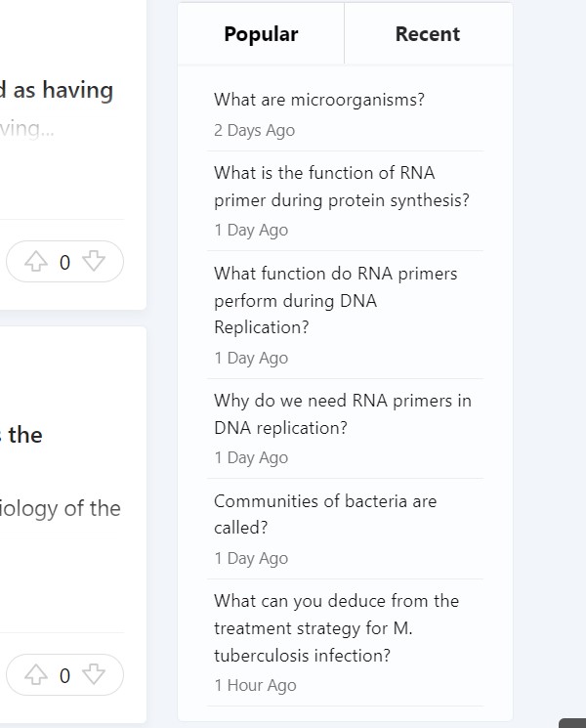Open RNA primer protein synthesis question

pyautogui.click(x=341, y=187)
